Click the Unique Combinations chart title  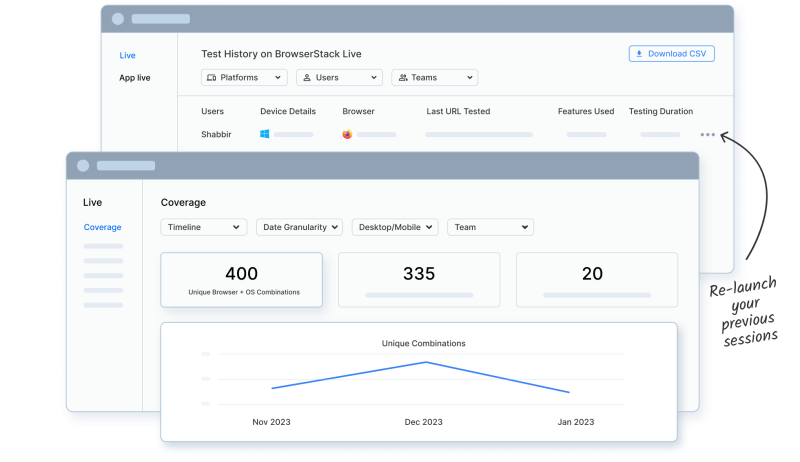pyautogui.click(x=423, y=343)
